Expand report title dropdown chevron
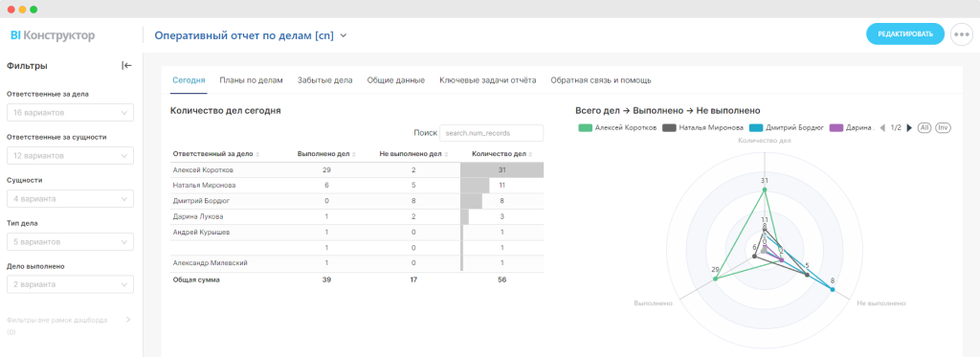The image size is (980, 357). [x=344, y=36]
